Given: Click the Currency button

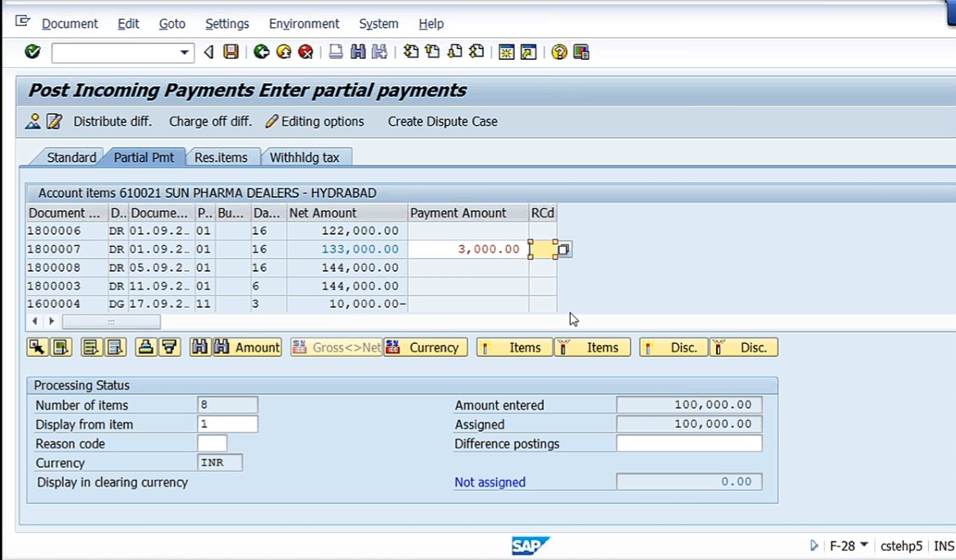Looking at the screenshot, I should [x=425, y=347].
